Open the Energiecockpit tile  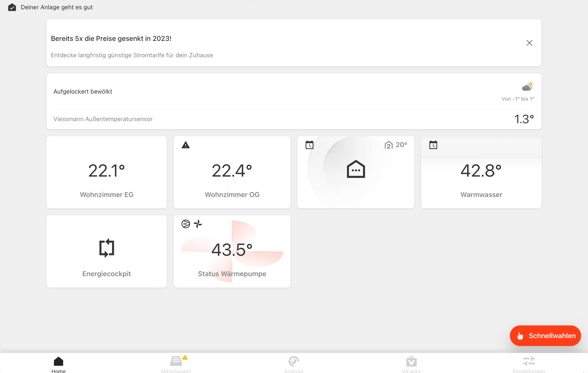pyautogui.click(x=106, y=251)
